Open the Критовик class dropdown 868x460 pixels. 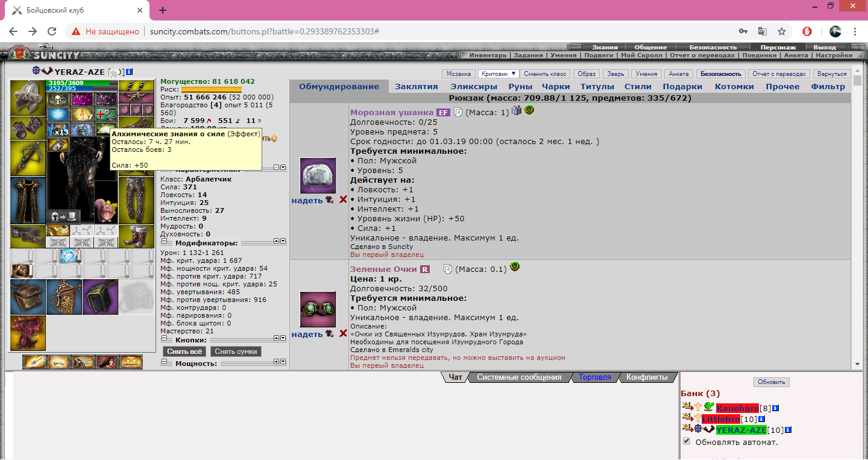(498, 74)
